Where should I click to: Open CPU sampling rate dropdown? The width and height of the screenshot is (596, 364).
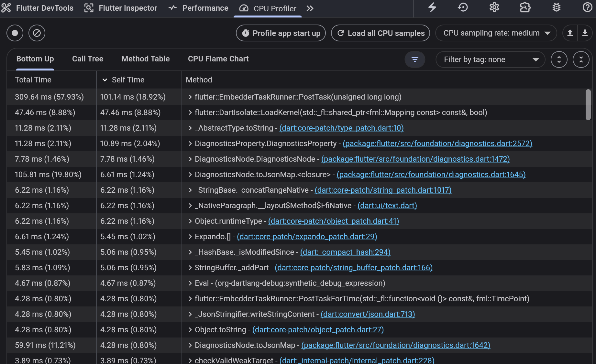[496, 33]
